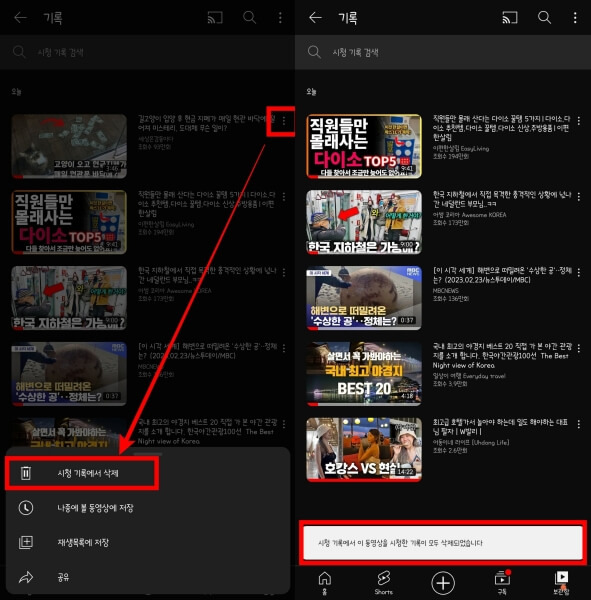Image resolution: width=591 pixels, height=600 pixels.
Task: Play the 수상한 공 thumbnail on the left screen
Action: coord(69,373)
